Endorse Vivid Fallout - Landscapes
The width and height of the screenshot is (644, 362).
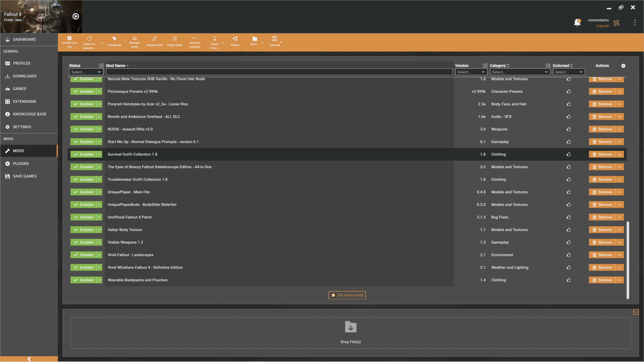(569, 255)
